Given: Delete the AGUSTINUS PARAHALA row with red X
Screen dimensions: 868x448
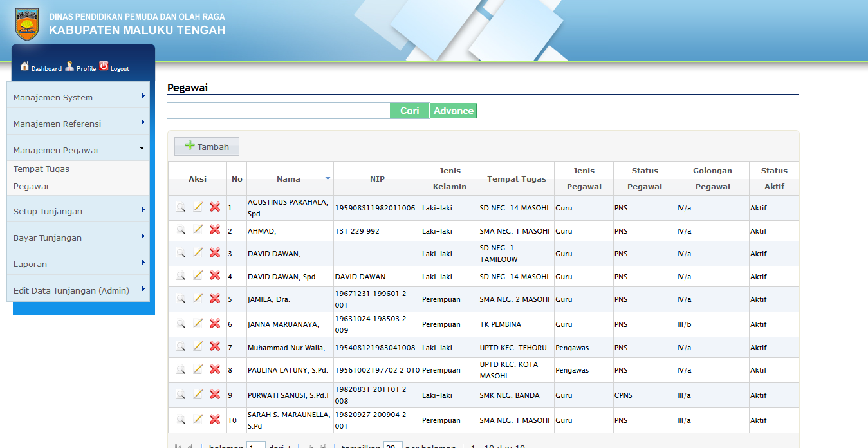Looking at the screenshot, I should (215, 207).
